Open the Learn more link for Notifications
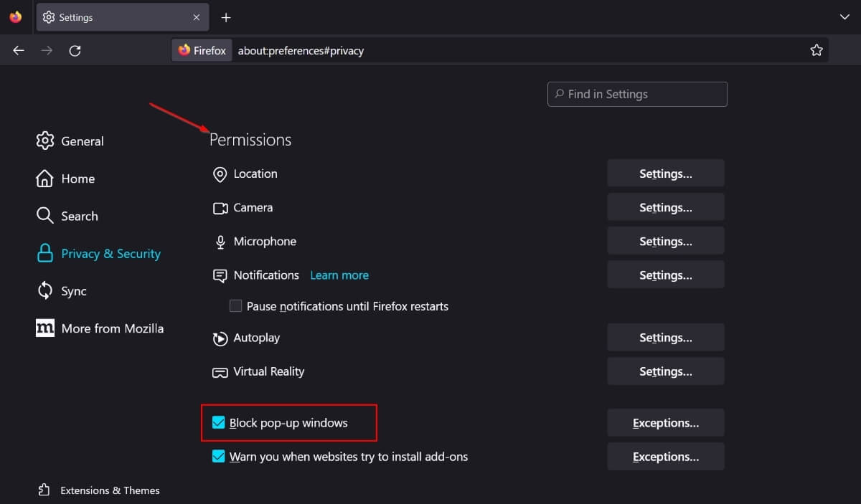The height and width of the screenshot is (504, 861). [x=339, y=275]
